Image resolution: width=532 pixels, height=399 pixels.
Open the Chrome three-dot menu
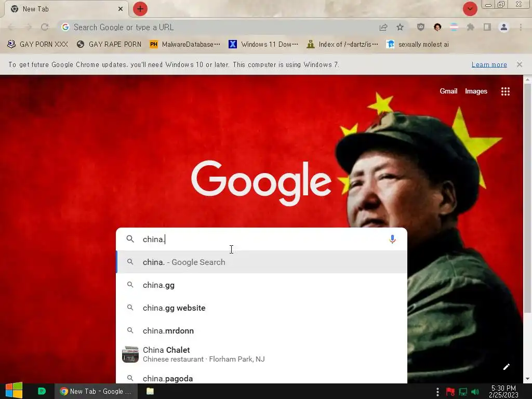coord(521,27)
